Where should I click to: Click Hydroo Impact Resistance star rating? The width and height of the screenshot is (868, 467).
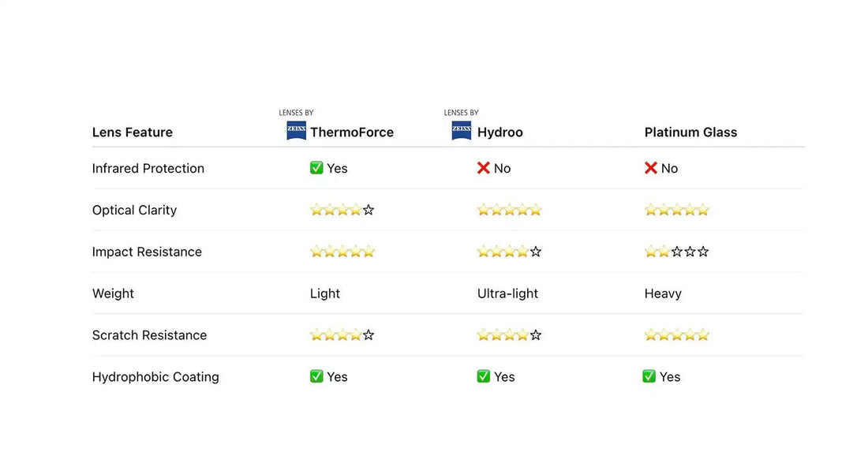(x=509, y=252)
